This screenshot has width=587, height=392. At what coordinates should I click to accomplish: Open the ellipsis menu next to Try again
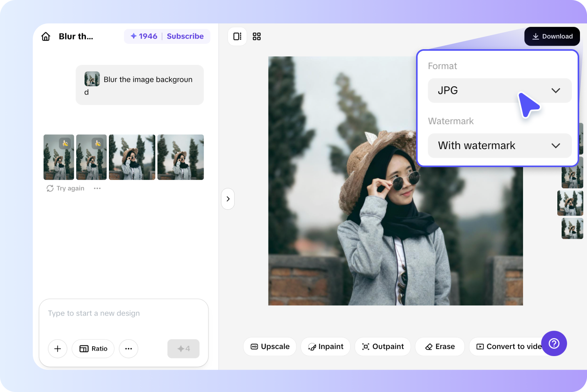[x=97, y=188]
